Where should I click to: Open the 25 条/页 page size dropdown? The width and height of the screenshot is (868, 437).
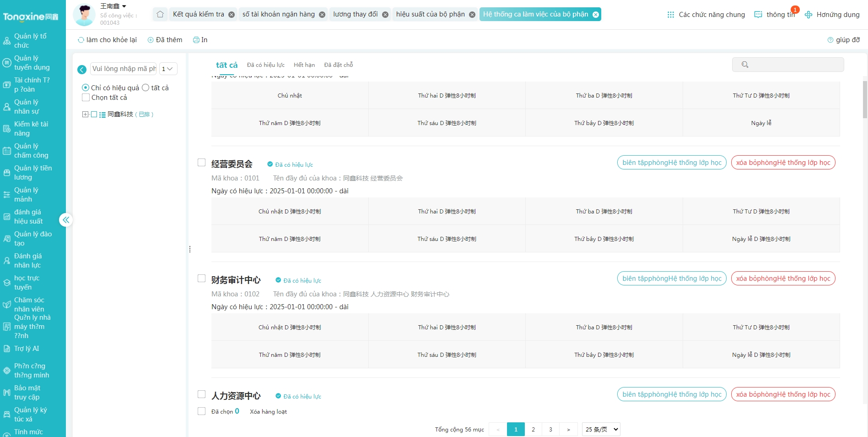(601, 429)
